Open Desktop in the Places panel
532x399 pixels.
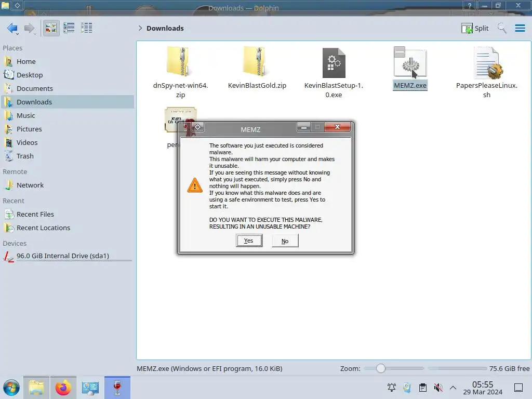coord(68,75)
